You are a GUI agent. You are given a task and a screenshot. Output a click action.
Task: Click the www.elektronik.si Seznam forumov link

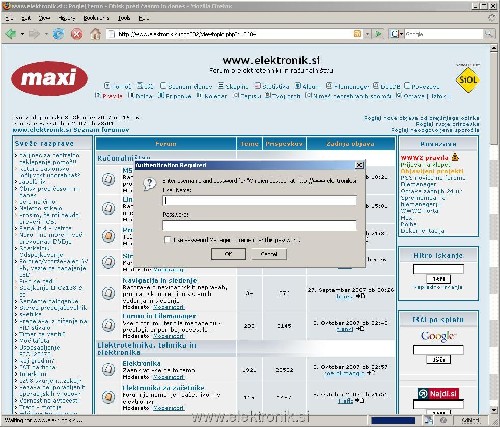click(x=71, y=130)
